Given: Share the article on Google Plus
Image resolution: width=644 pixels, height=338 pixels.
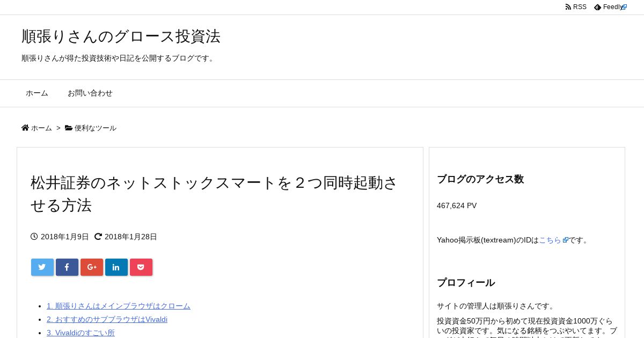Looking at the screenshot, I should point(92,267).
